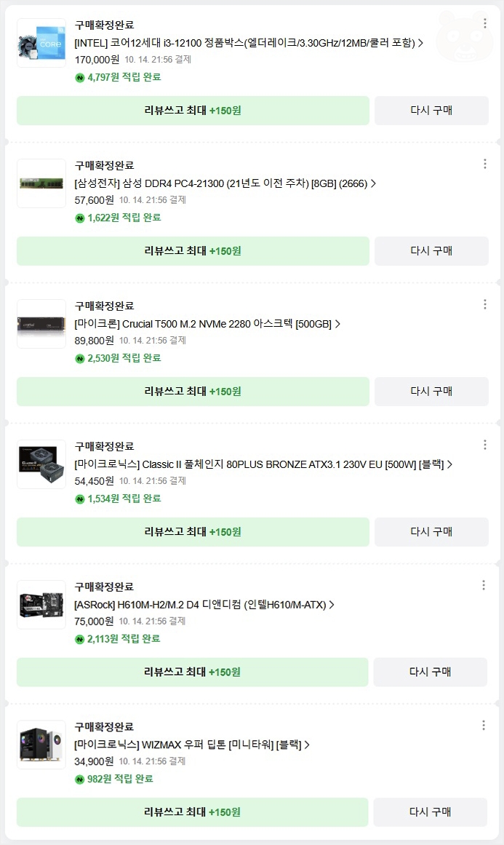This screenshot has height=845, width=504.
Task: Open the Intel i3-12100 product thumbnail
Action: 41,43
